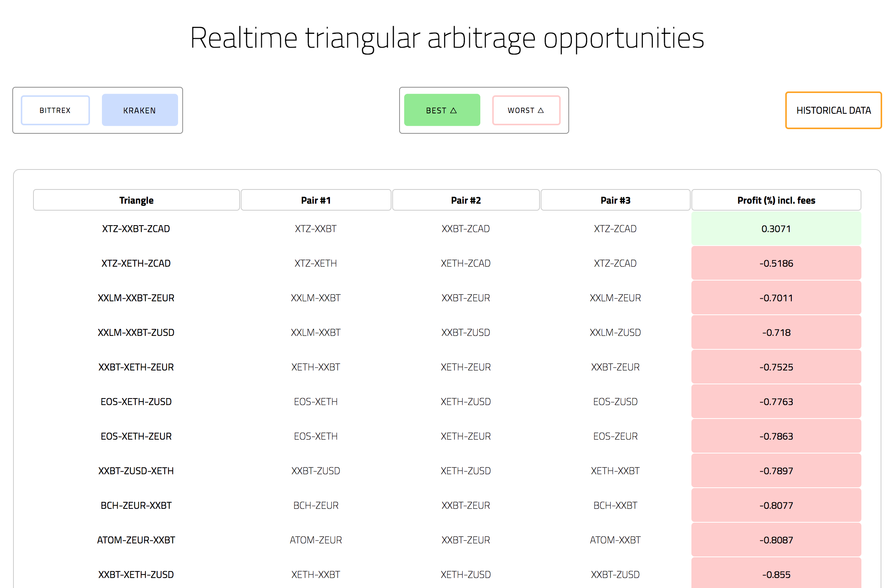Viewport: 896px width, 588px height.
Task: Click the Pair #3 column header
Action: [x=615, y=200]
